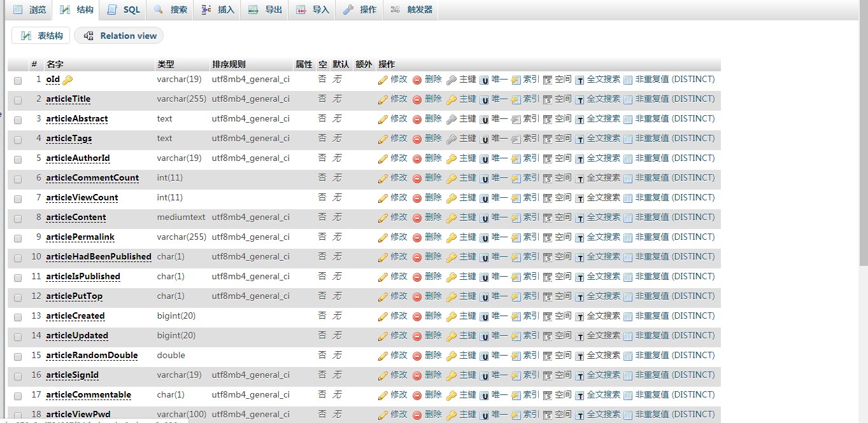Click the articleIsPublished column name link
This screenshot has height=423, width=868.
(83, 277)
